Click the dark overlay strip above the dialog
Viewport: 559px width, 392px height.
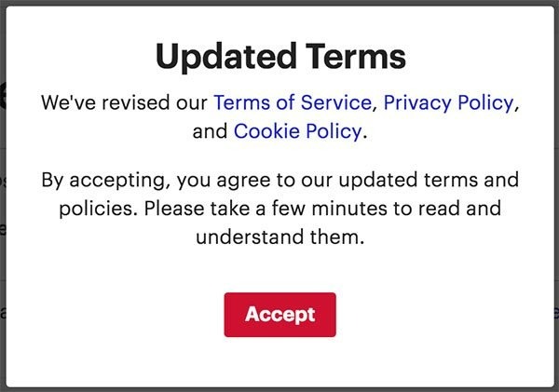coord(279,3)
